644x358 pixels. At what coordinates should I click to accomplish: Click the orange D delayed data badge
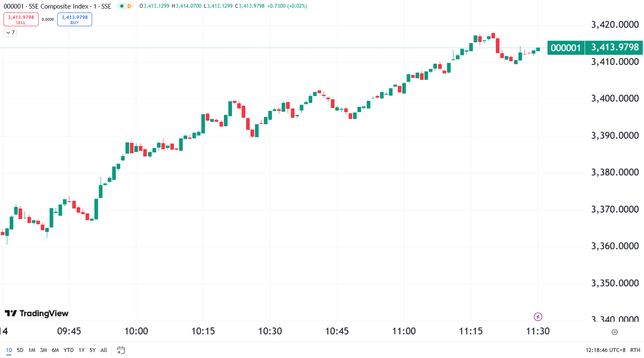click(129, 6)
